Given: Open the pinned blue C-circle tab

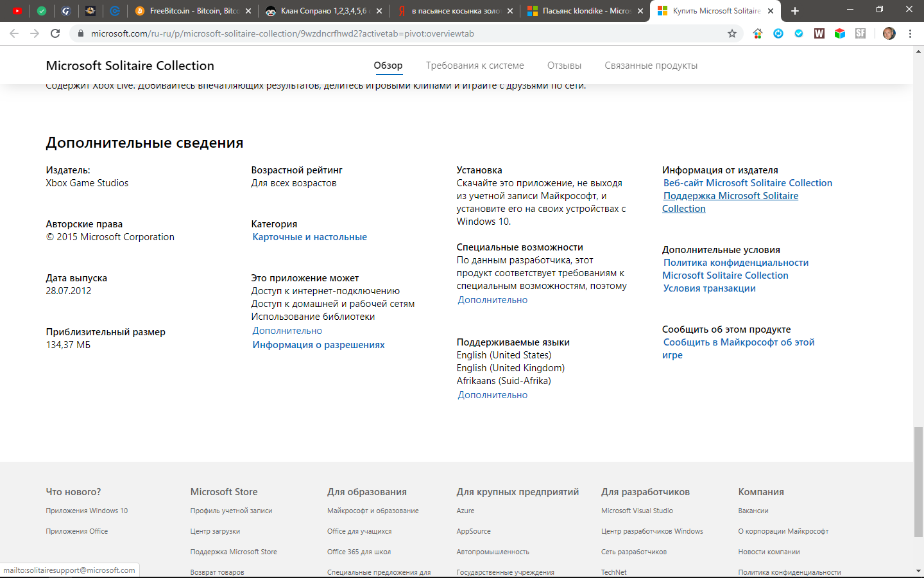Looking at the screenshot, I should point(115,11).
